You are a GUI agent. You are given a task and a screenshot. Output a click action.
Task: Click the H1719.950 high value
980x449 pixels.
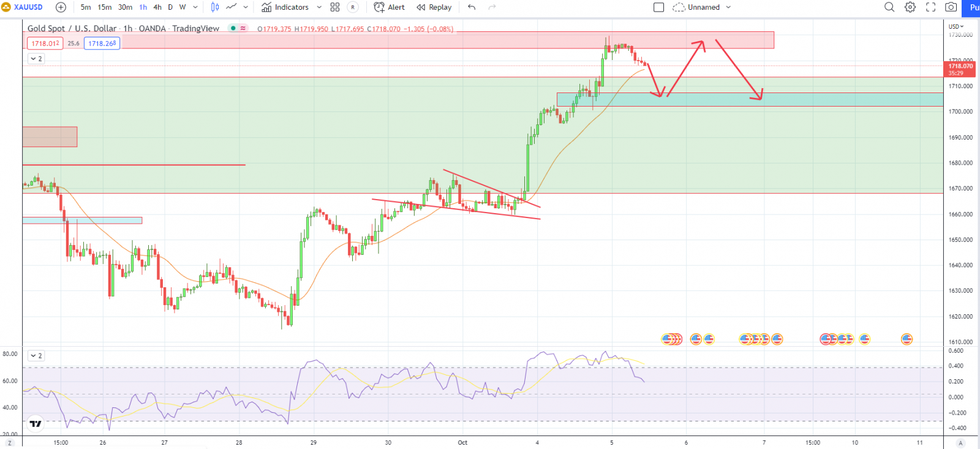[311, 29]
